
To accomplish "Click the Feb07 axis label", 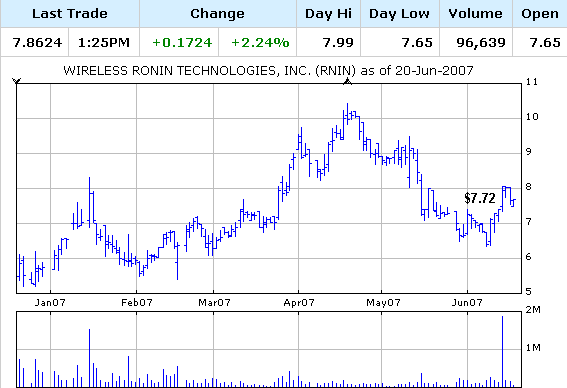I will (137, 302).
